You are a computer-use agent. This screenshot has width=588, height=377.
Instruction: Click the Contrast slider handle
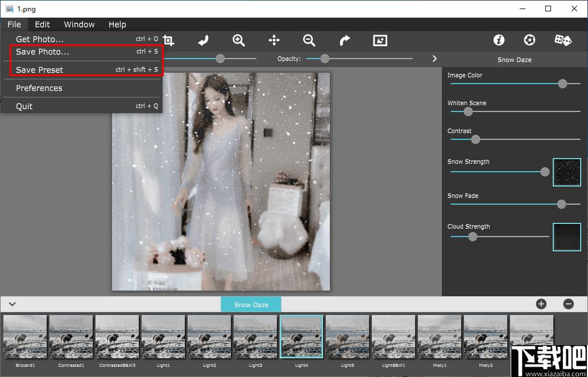click(x=475, y=139)
